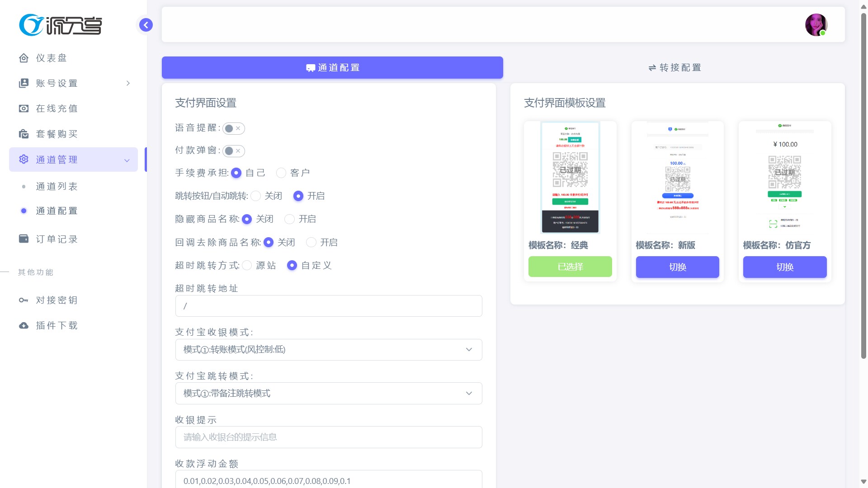Click the 插件下载 plugin download icon
Screen dimensions: 868x488
[24, 325]
